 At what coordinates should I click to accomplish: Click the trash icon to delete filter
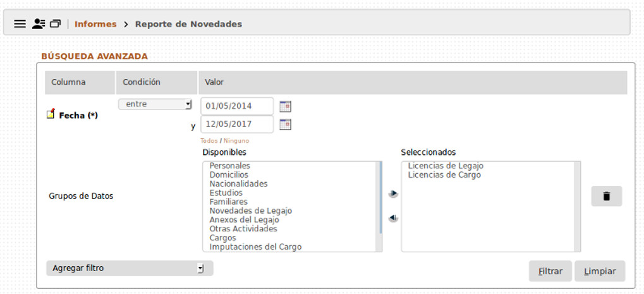(606, 196)
